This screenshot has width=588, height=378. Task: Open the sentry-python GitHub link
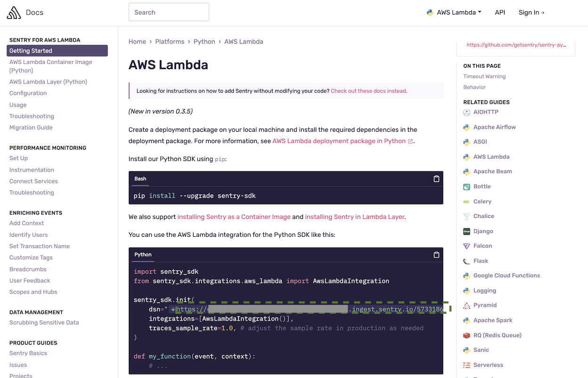coord(516,45)
